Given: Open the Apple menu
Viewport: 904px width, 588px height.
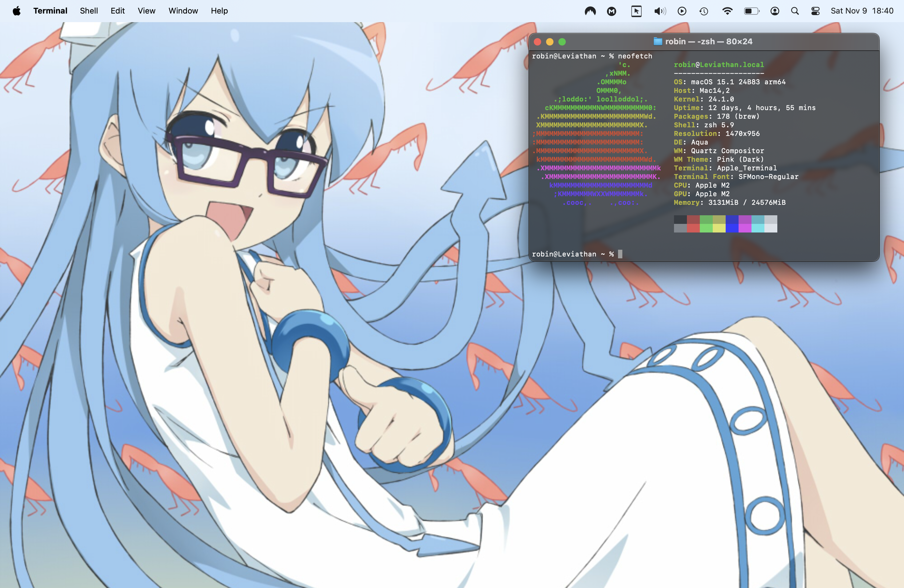Looking at the screenshot, I should 16,11.
